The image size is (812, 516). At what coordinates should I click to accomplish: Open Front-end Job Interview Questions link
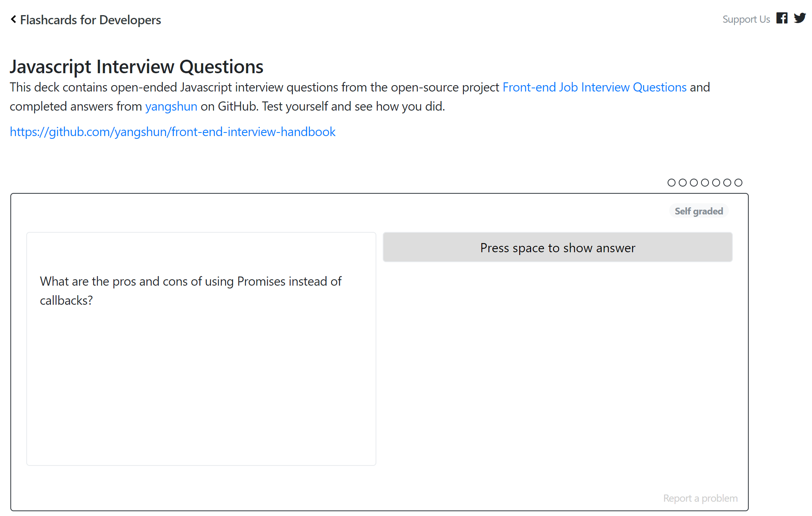[x=594, y=87]
